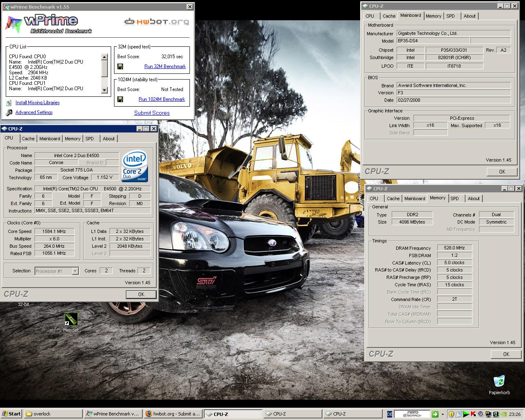The image size is (525, 420).
Task: Click the save icon beside Run 32M Benchmark
Action: pos(120,66)
